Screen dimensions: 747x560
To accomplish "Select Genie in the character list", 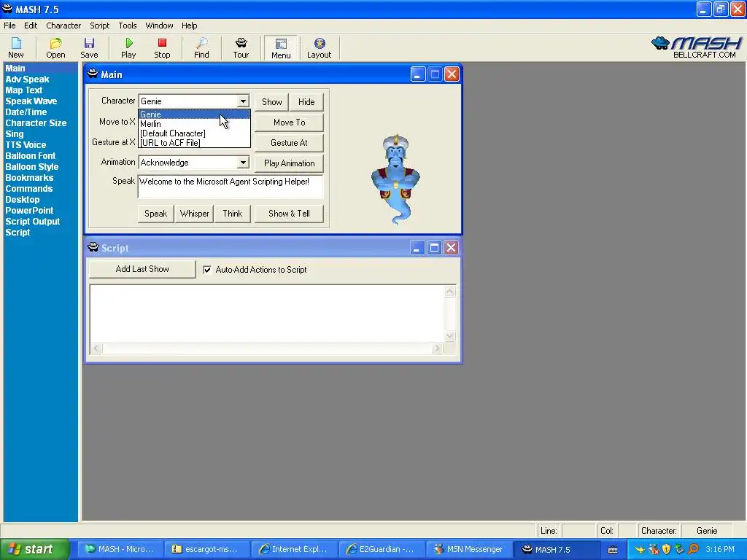I will pyautogui.click(x=194, y=114).
